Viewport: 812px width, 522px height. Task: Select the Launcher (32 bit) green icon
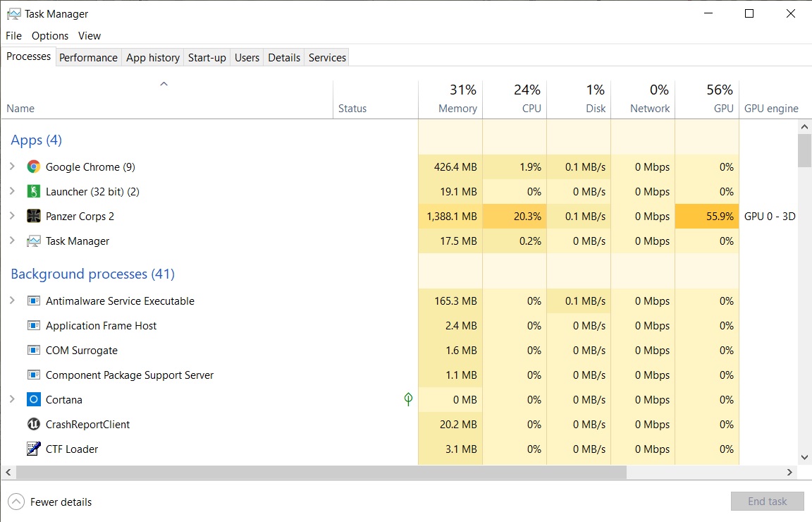(34, 191)
